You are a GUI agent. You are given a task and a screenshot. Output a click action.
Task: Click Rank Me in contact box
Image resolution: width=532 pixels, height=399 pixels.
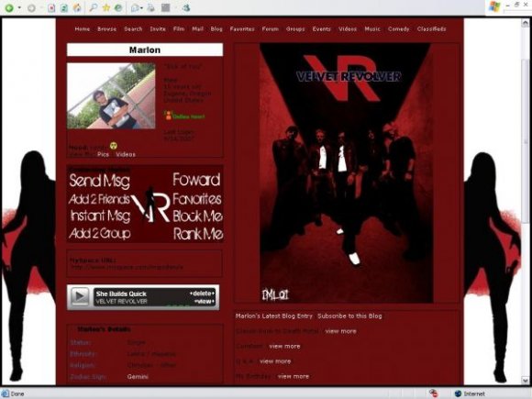point(198,234)
